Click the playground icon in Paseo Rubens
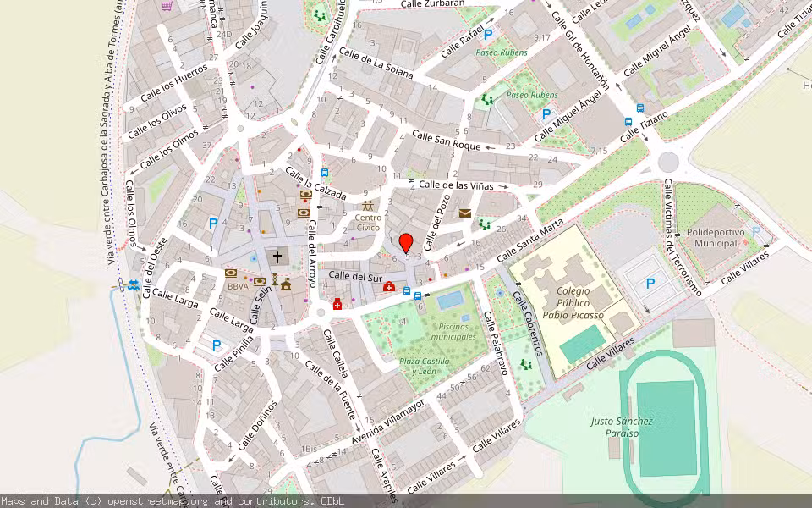The width and height of the screenshot is (812, 508). [x=487, y=99]
